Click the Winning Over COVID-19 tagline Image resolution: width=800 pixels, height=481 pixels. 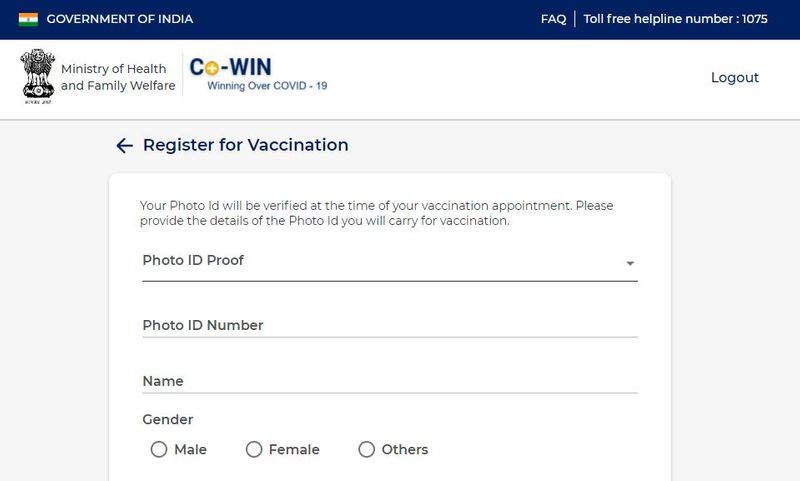tap(267, 86)
